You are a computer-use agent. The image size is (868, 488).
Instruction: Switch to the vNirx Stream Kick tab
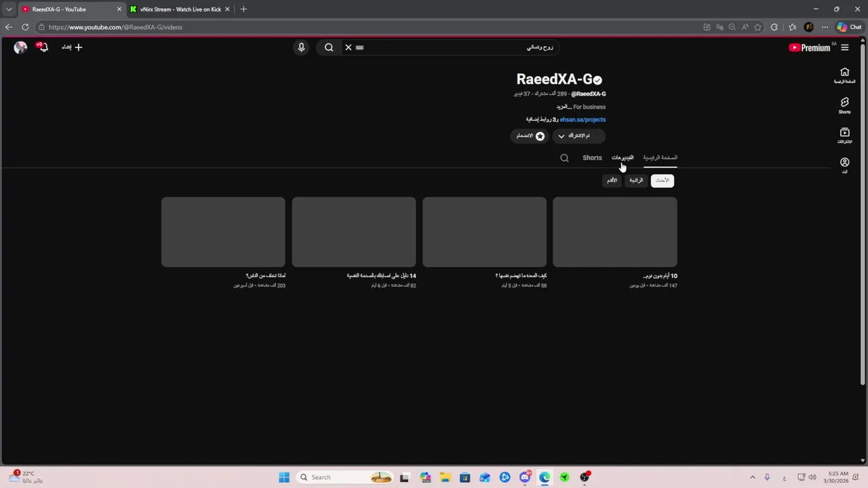point(180,9)
